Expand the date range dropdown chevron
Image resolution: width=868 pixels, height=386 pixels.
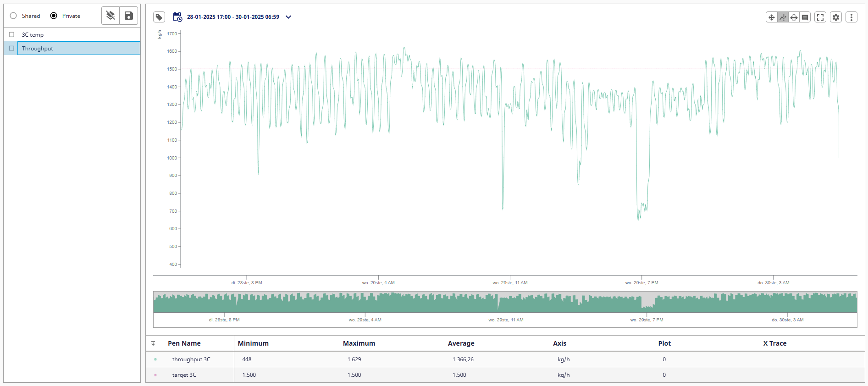288,17
